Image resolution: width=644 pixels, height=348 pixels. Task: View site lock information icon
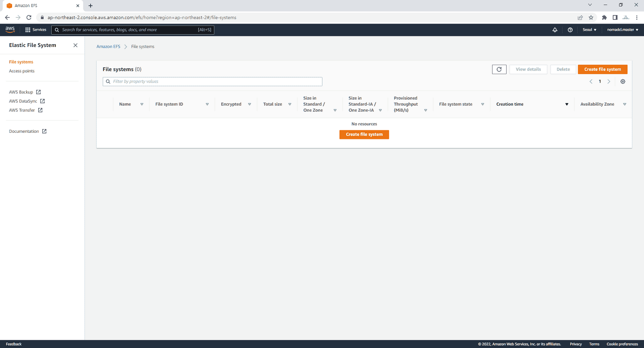(43, 17)
